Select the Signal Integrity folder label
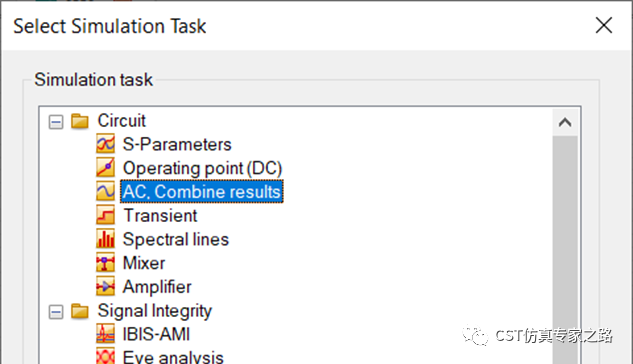This screenshot has width=633, height=364. (x=155, y=311)
